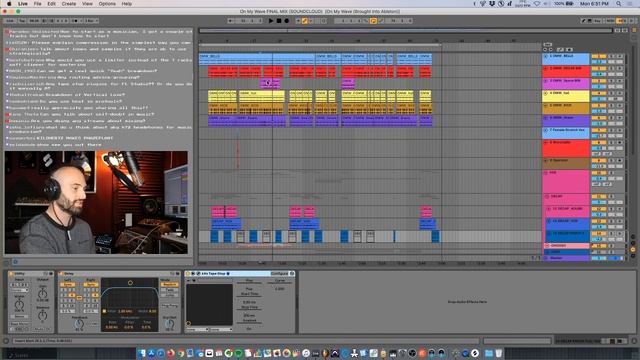Stop playback with the Stop button
640x360 pixels.
(x=279, y=20)
